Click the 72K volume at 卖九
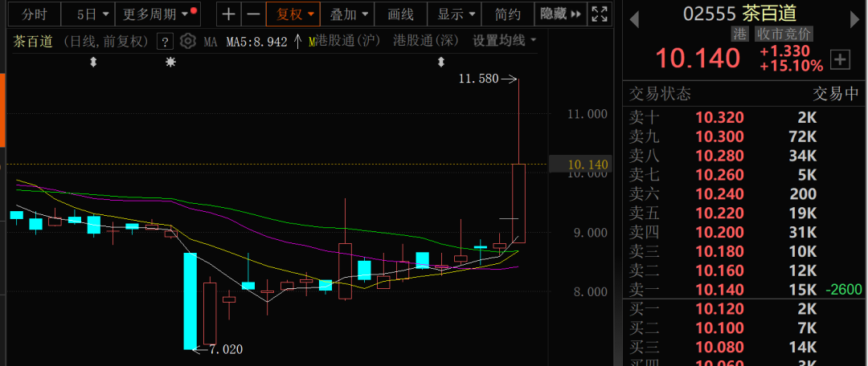 [x=803, y=136]
